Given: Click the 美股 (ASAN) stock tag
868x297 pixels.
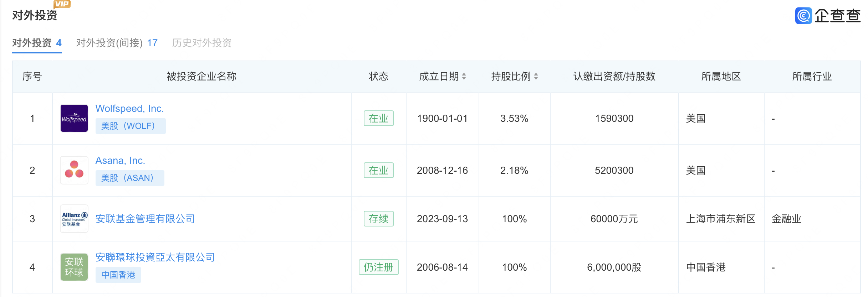Looking at the screenshot, I should [129, 178].
